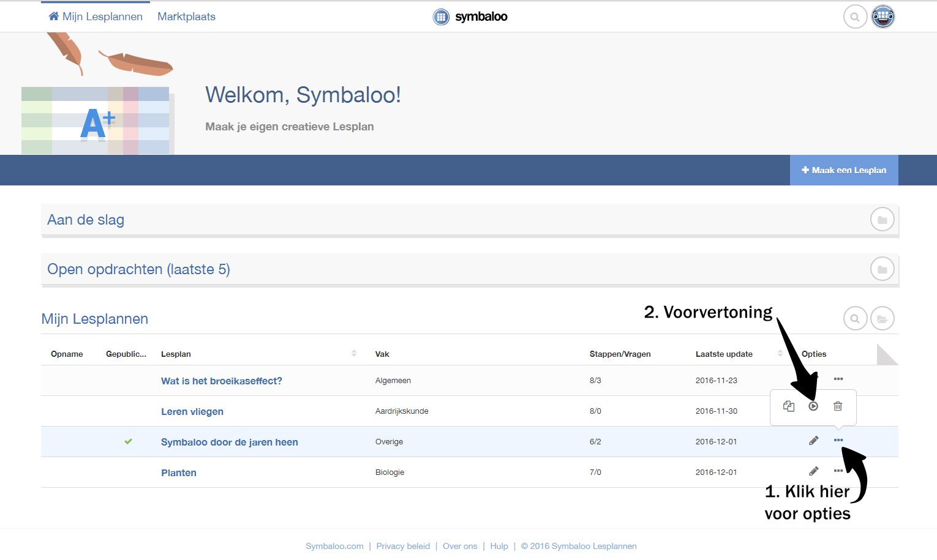Click the Welkom, Symbaloo! heading

(303, 95)
